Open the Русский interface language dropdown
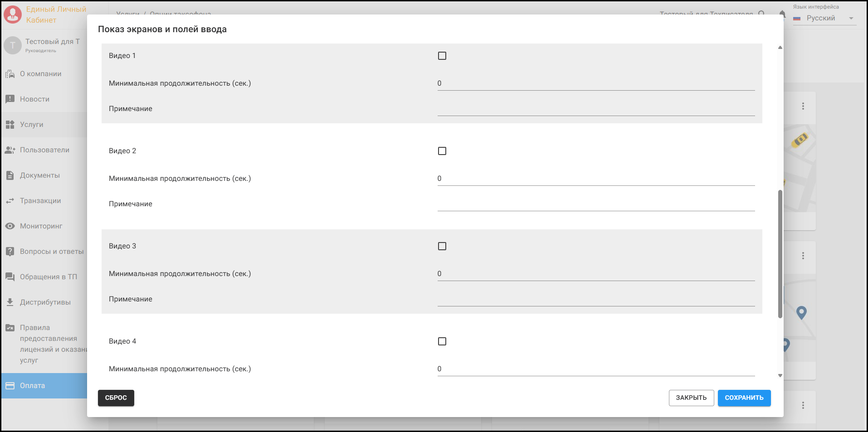 coord(824,18)
